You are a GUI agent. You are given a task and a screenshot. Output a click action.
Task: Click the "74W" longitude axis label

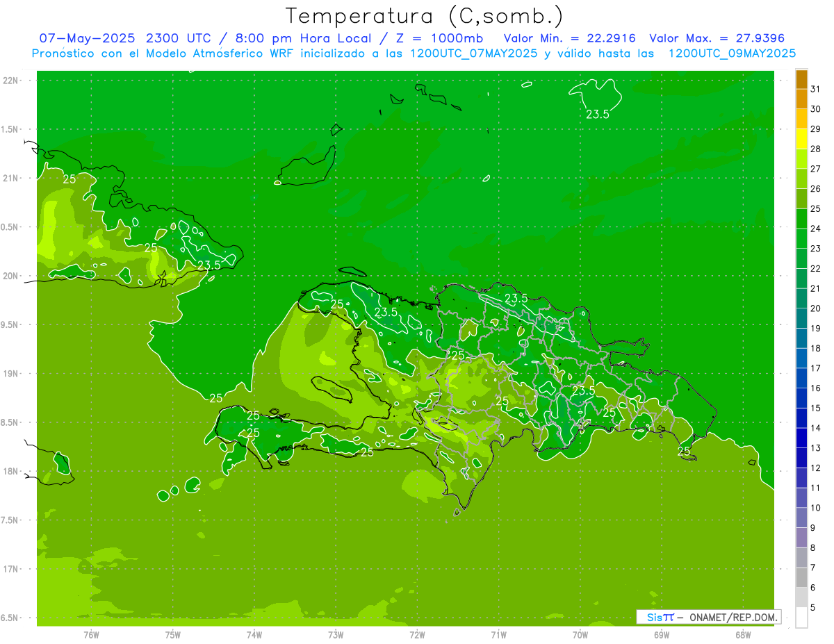click(x=254, y=634)
